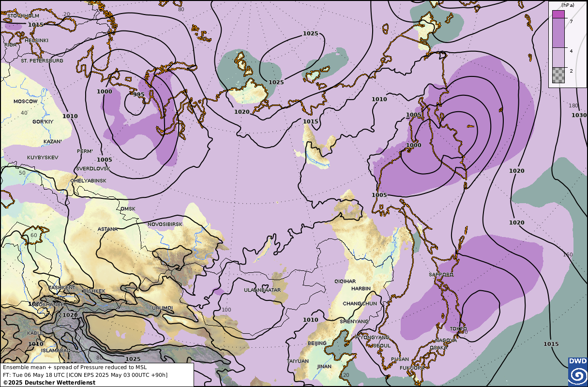Image resolution: width=588 pixels, height=387 pixels.
Task: Click the NAGOYA city label
Action: tap(445, 340)
